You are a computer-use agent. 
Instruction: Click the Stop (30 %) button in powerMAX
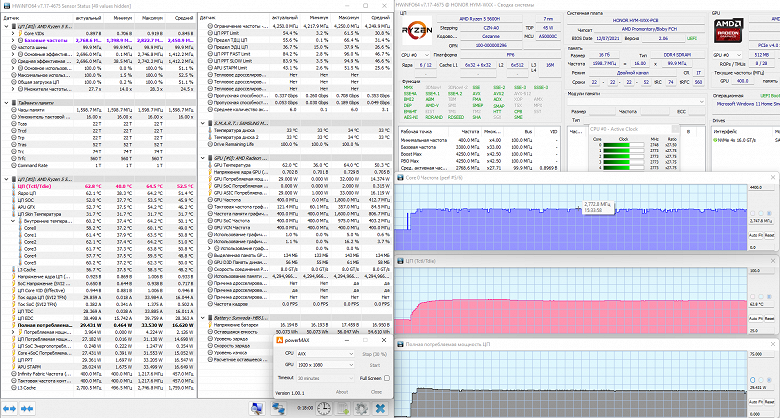tap(375, 354)
